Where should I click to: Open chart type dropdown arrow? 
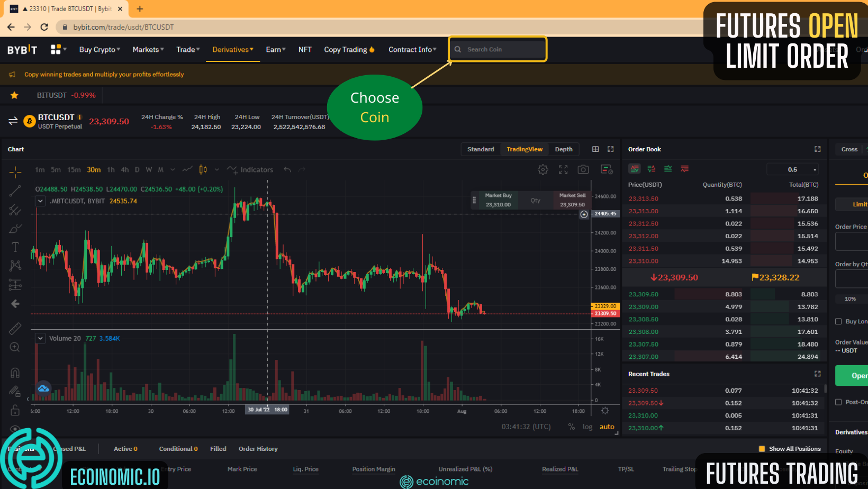[x=217, y=170]
